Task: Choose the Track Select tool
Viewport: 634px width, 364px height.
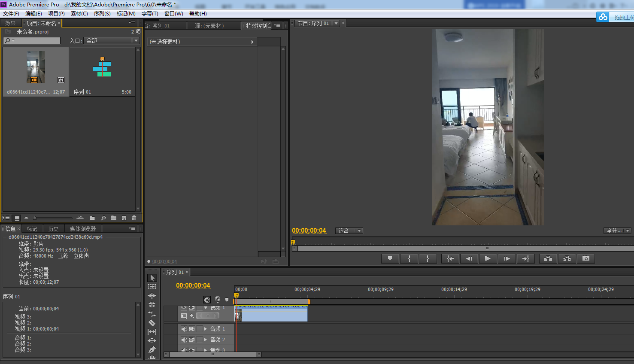Action: point(152,286)
